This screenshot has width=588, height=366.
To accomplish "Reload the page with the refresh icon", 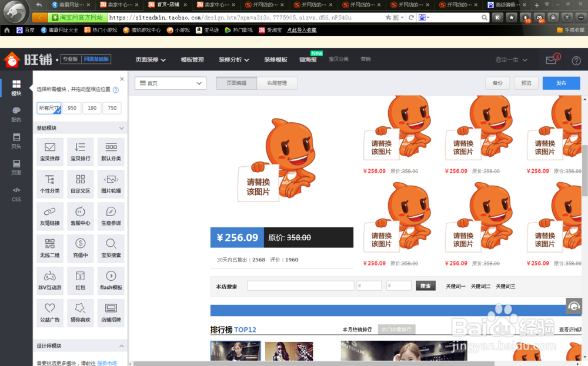I will [x=412, y=18].
